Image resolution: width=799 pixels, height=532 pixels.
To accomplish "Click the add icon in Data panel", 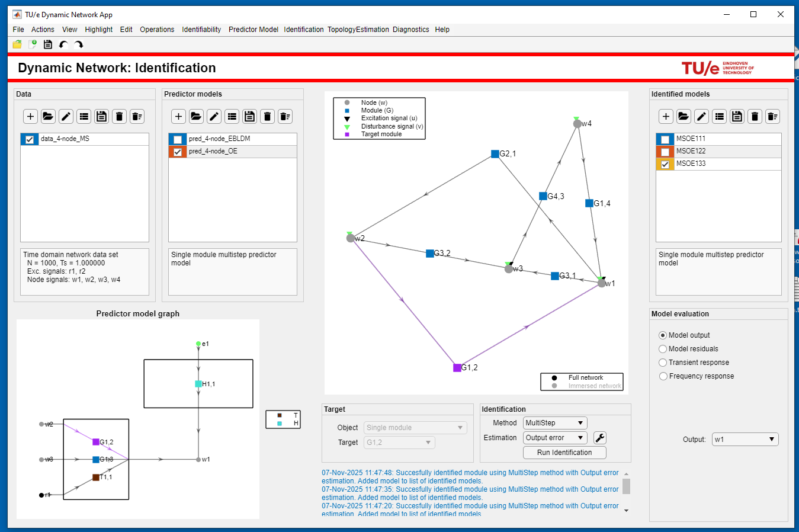I will point(31,117).
